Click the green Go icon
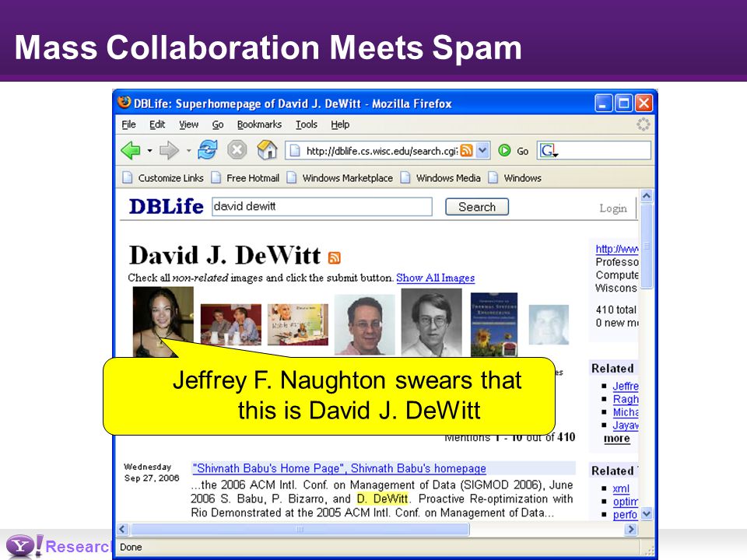Viewport: 747px width, 560px height. click(504, 150)
